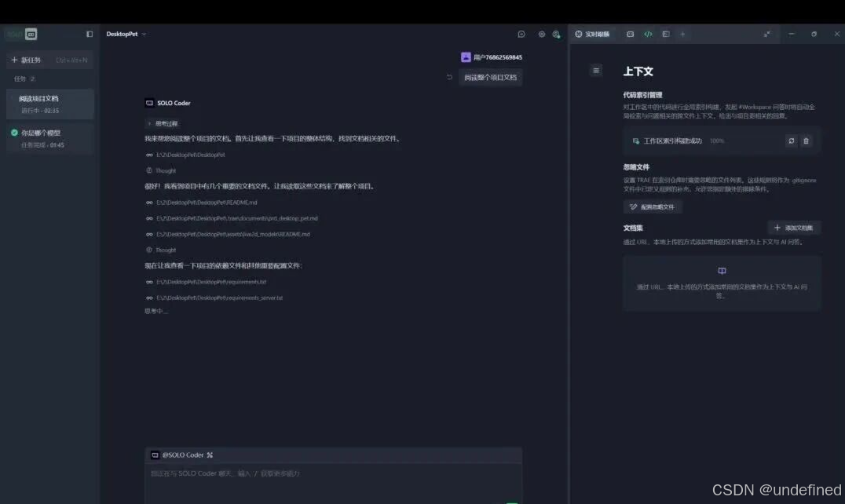
Task: Expand Thought entry above 现在让我查看 paragraph
Action: tap(161, 250)
